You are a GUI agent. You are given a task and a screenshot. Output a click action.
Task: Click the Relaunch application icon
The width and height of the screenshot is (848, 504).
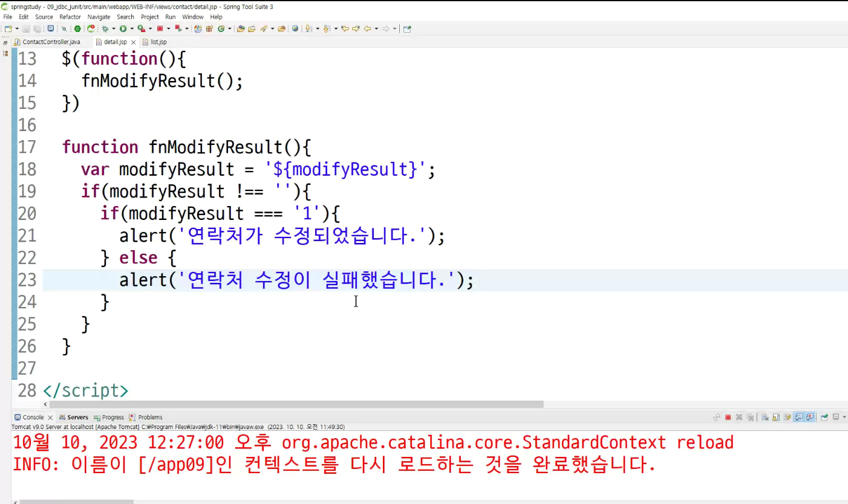pos(91,28)
